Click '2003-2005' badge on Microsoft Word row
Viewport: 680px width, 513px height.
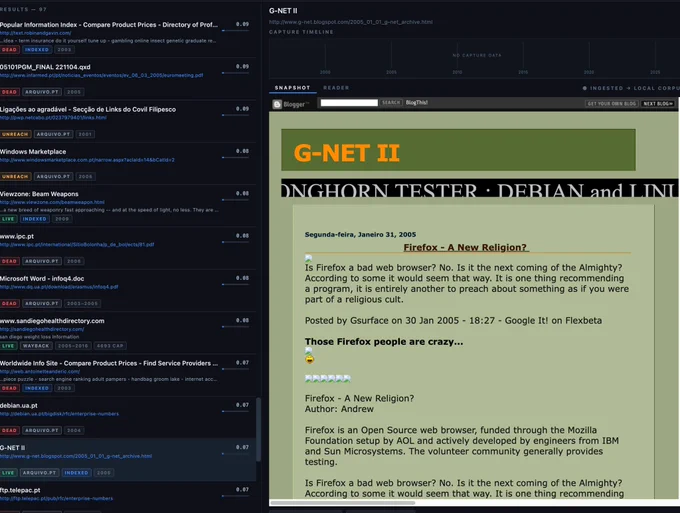(x=82, y=304)
